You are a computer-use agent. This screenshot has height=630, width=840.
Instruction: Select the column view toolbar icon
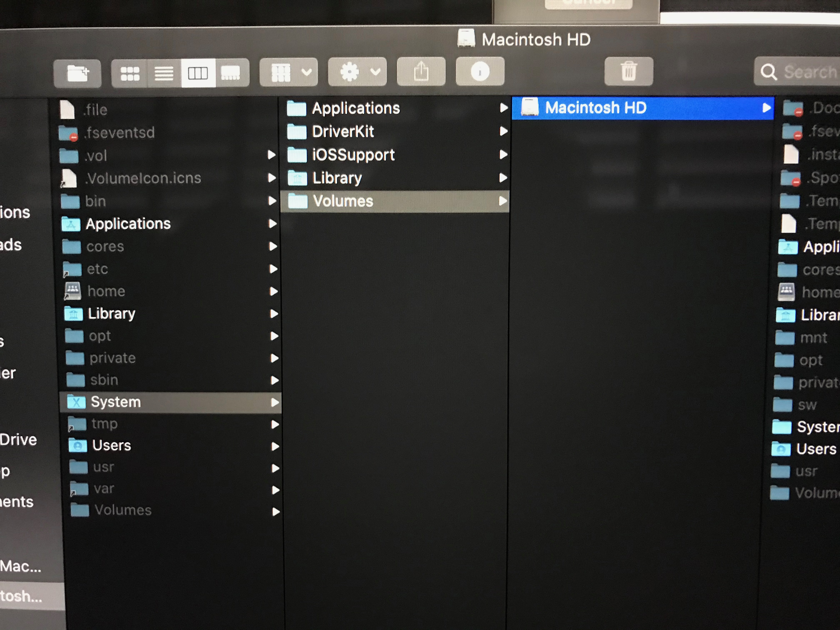tap(198, 72)
